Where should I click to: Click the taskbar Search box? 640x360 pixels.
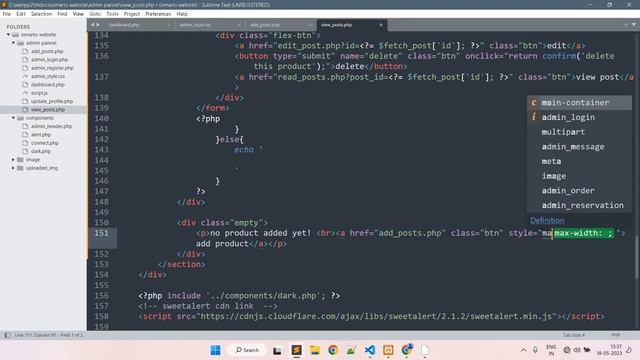click(x=247, y=350)
